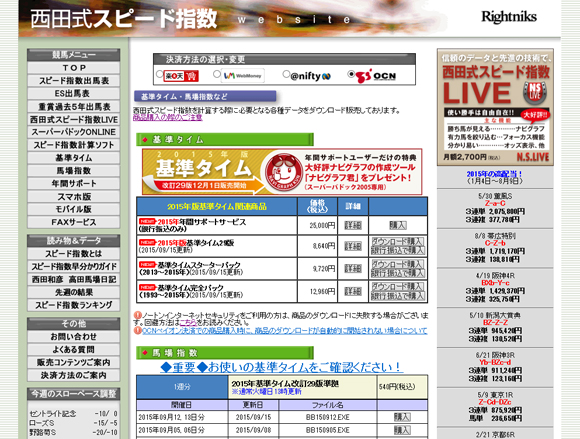The width and height of the screenshot is (580, 439).
Task: Click the 5/30 鷹取S payout entry
Action: (495, 208)
